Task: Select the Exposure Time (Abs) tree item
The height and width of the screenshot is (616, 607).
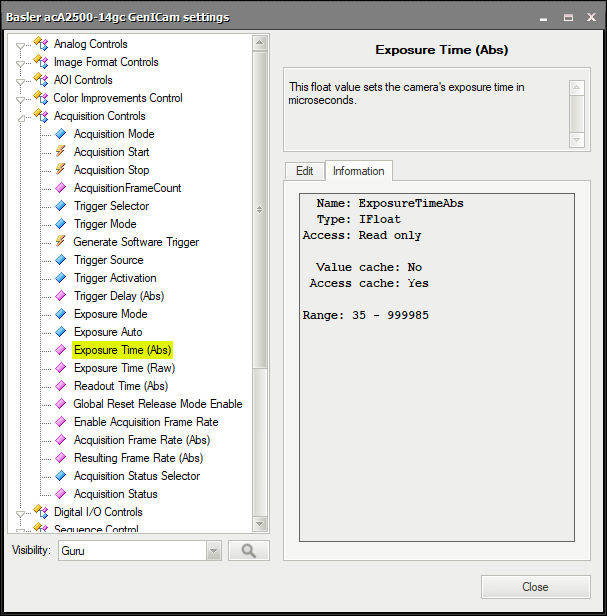Action: [123, 350]
